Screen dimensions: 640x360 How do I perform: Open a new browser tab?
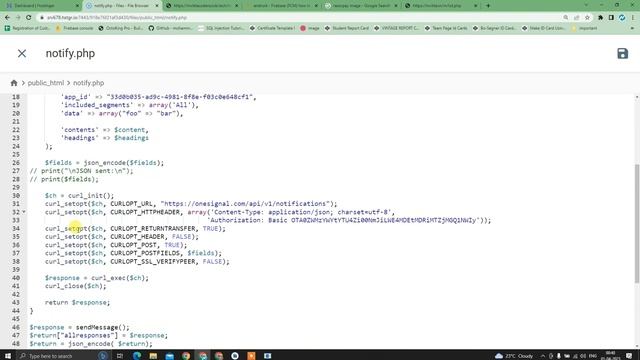coord(488,6)
